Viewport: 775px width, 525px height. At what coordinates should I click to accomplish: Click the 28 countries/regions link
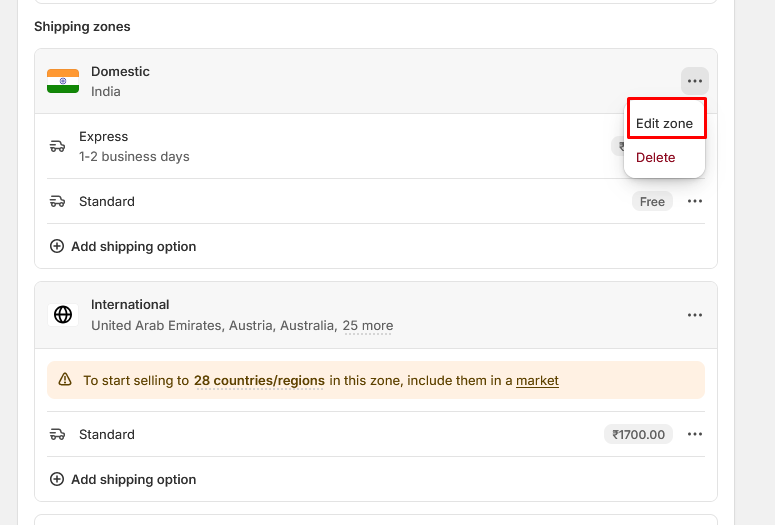tap(259, 380)
